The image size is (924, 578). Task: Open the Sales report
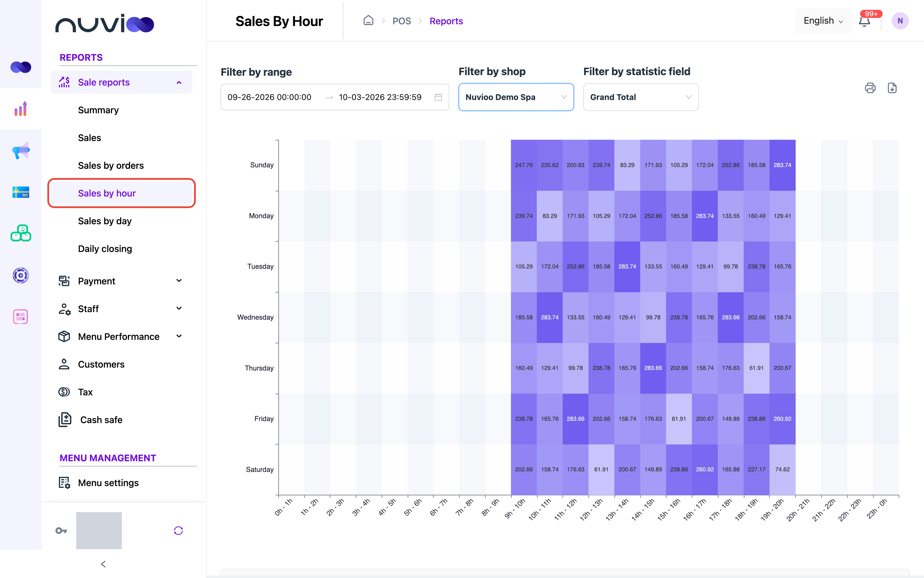[x=89, y=138]
